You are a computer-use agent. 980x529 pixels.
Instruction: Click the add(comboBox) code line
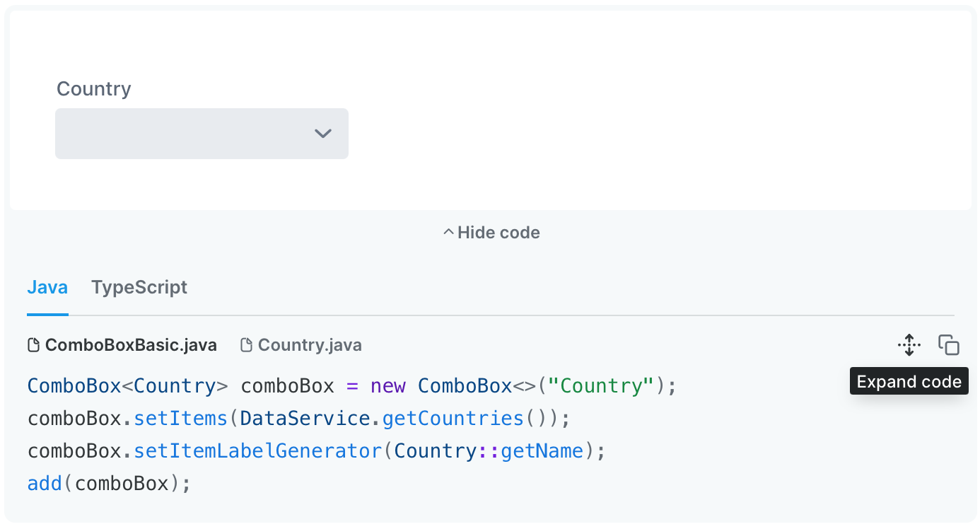tap(110, 484)
